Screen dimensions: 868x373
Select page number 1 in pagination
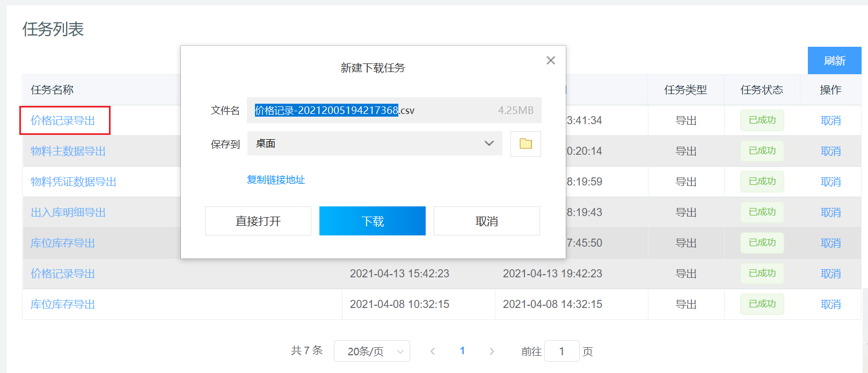pos(462,351)
